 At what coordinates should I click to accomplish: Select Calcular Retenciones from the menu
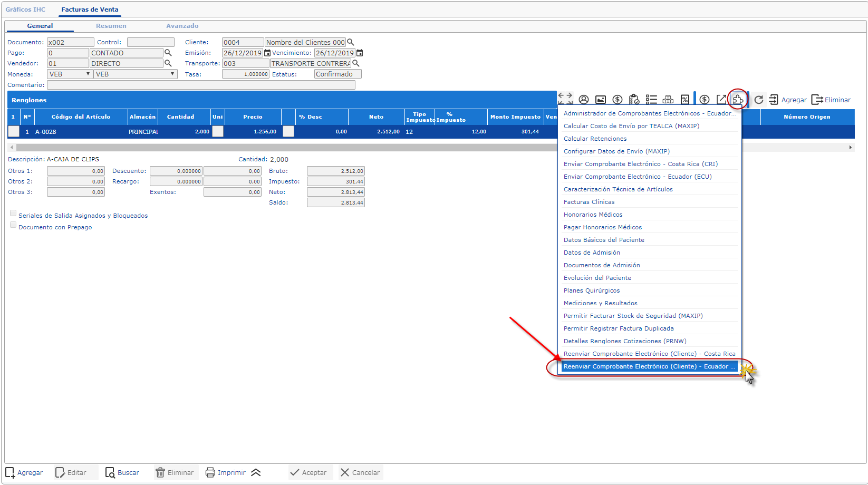[x=595, y=139]
